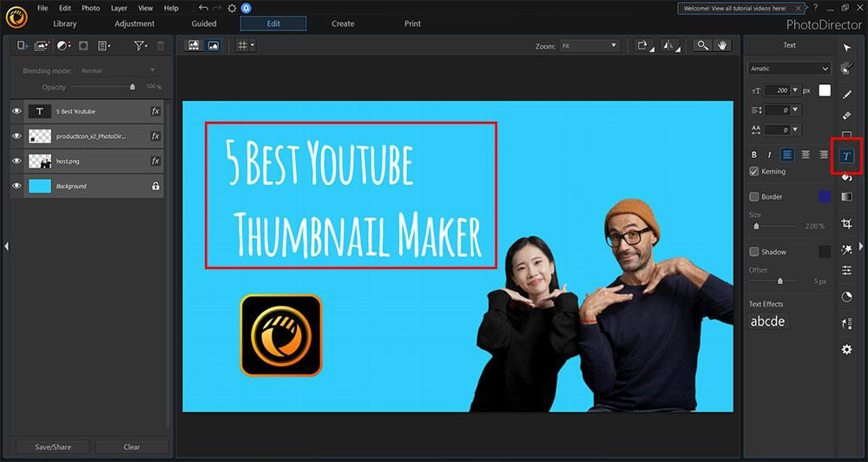Toggle italic text formatting
This screenshot has height=462, width=868.
(x=769, y=155)
